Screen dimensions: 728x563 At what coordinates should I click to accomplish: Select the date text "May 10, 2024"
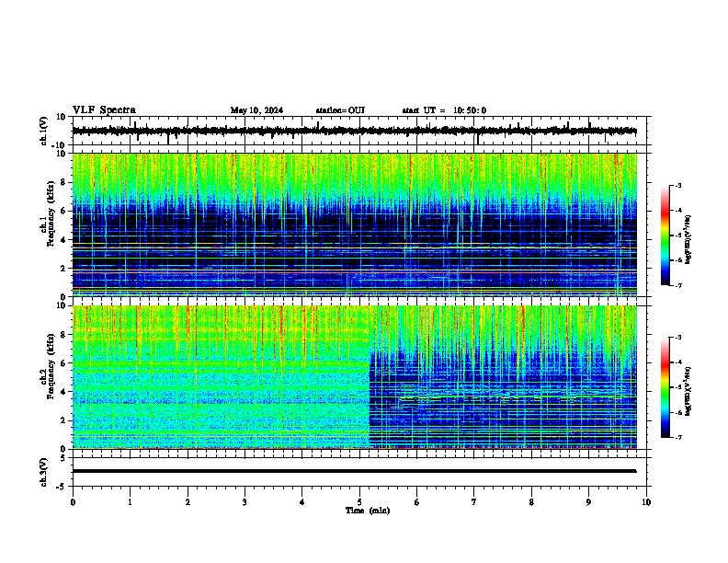[x=256, y=110]
